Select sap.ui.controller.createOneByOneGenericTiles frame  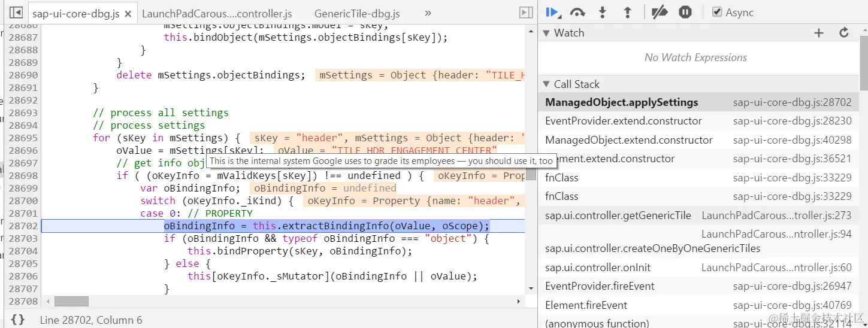698,241
